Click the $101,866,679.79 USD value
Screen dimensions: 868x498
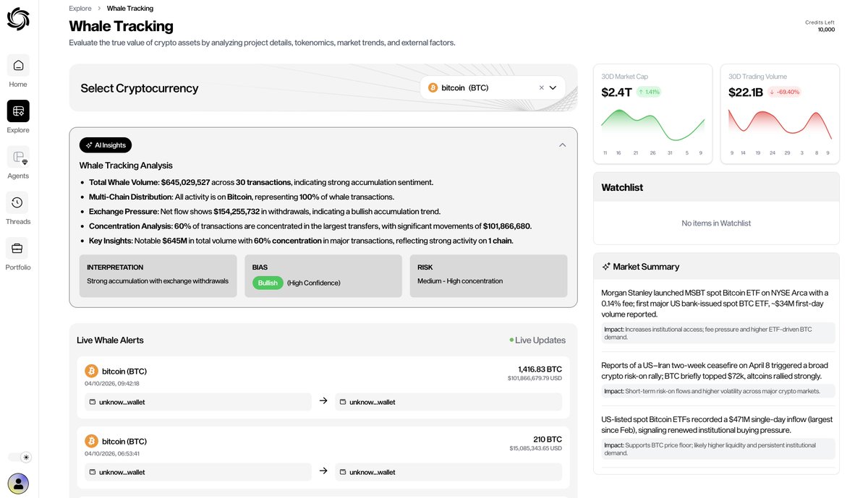pyautogui.click(x=535, y=378)
